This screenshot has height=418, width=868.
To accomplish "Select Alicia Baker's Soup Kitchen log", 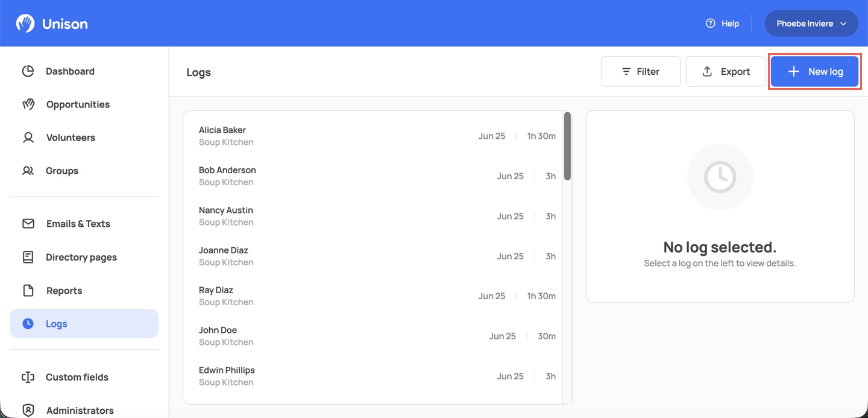I will [377, 136].
